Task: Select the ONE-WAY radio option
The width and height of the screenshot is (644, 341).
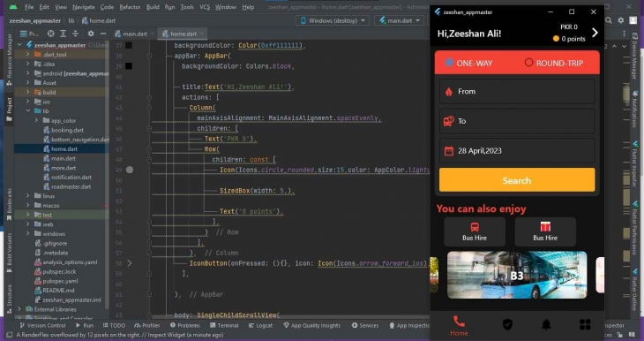Action: (x=449, y=63)
